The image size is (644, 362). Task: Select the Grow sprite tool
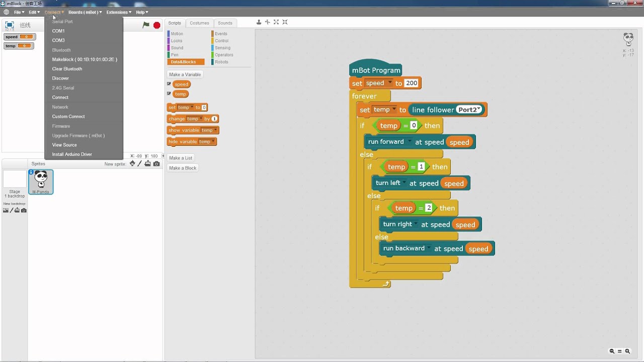pyautogui.click(x=276, y=22)
